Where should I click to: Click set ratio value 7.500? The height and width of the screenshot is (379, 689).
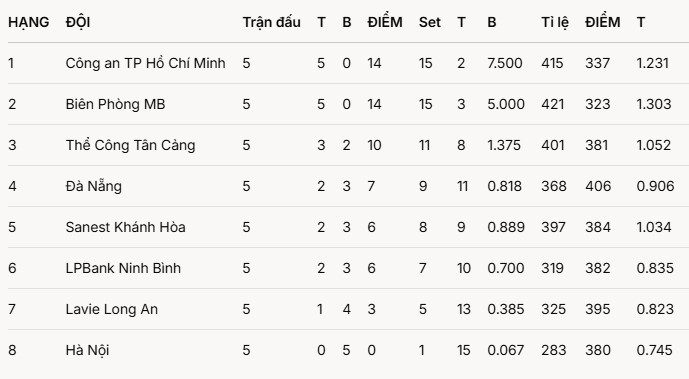coord(504,63)
